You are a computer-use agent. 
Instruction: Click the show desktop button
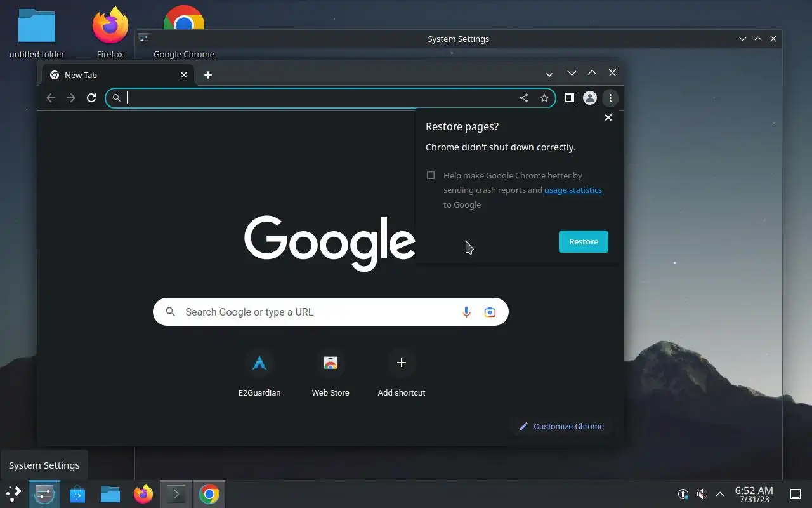tap(796, 493)
